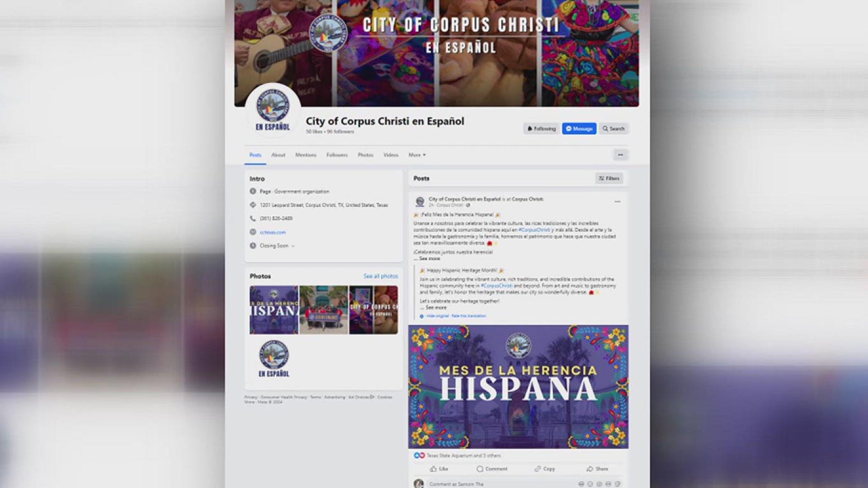This screenshot has height=488, width=868.
Task: Click the page title City of Corpus Christi en Español
Action: [385, 121]
